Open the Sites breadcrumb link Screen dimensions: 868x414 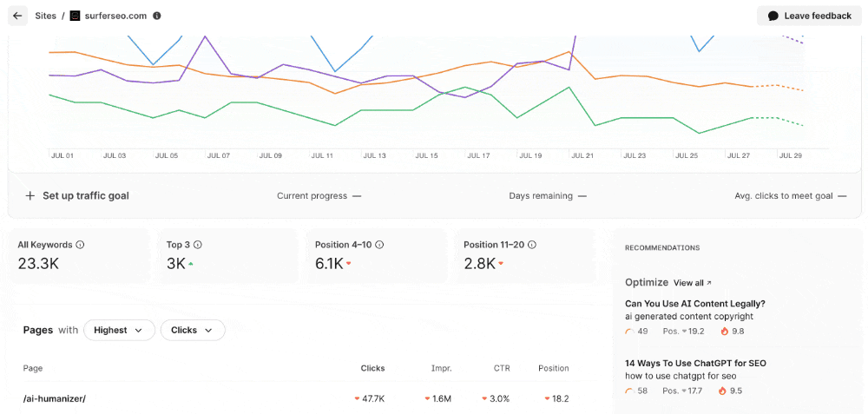click(x=45, y=16)
